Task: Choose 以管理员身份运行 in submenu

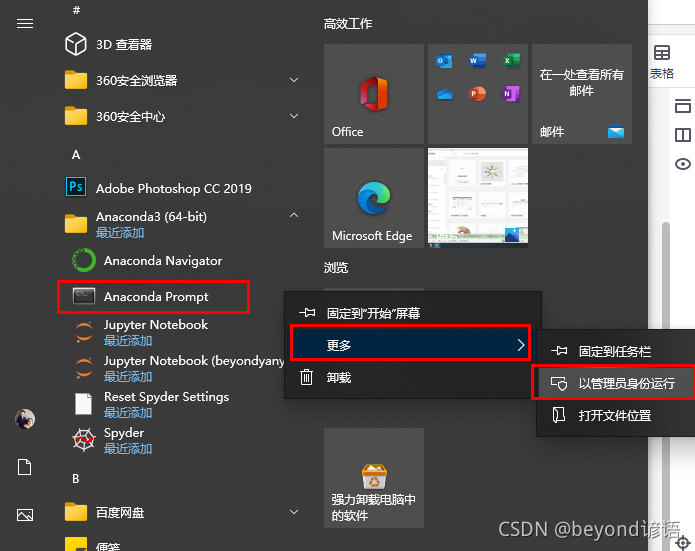Action: click(614, 383)
